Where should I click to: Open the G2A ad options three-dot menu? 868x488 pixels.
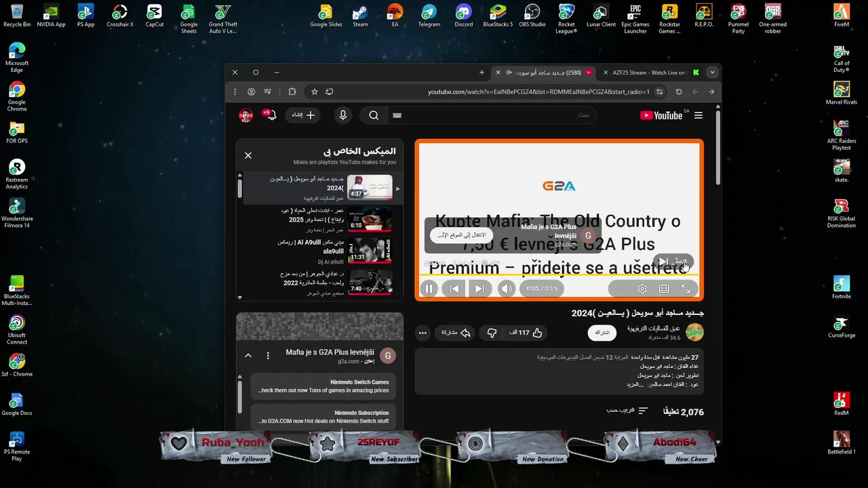pyautogui.click(x=268, y=355)
